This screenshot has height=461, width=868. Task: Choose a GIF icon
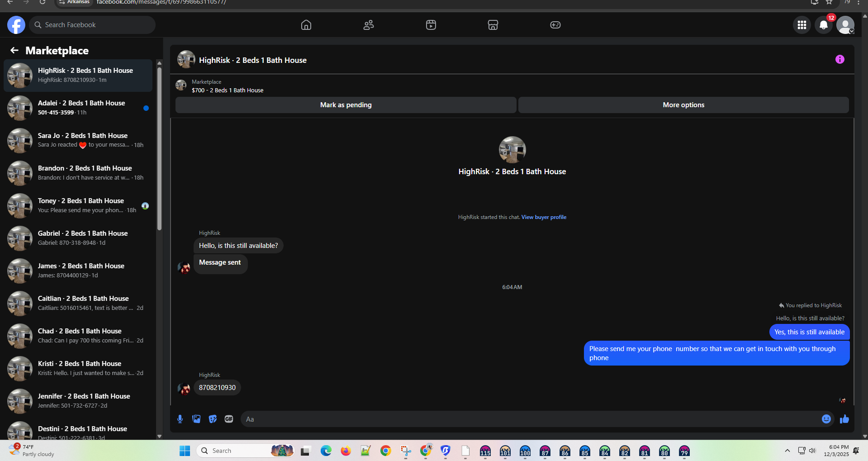click(229, 419)
